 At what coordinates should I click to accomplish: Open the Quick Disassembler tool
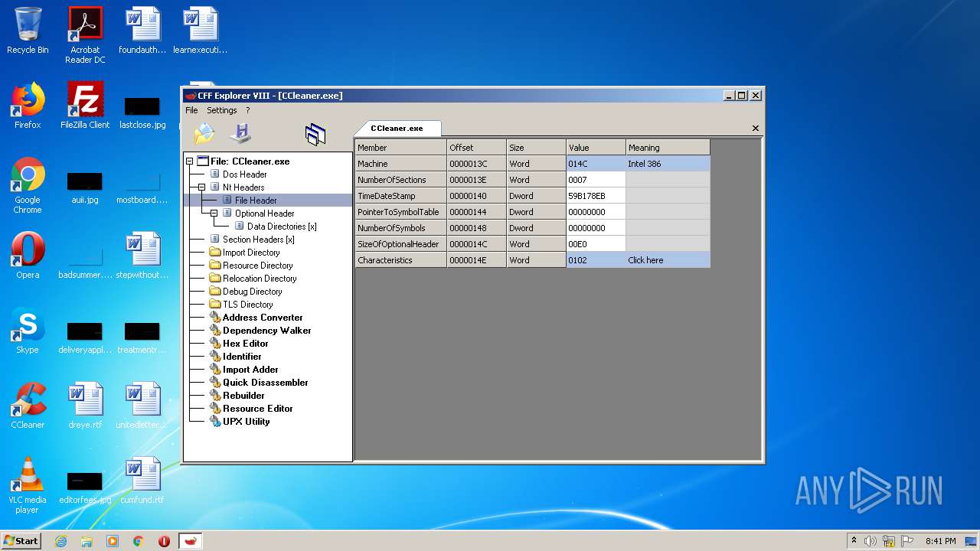pos(265,383)
